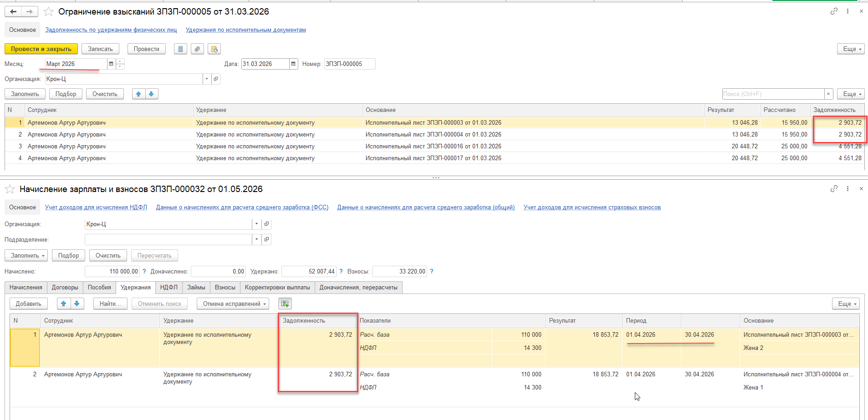Open the calendar picker for the Дата field
868x420 pixels.
pos(293,64)
